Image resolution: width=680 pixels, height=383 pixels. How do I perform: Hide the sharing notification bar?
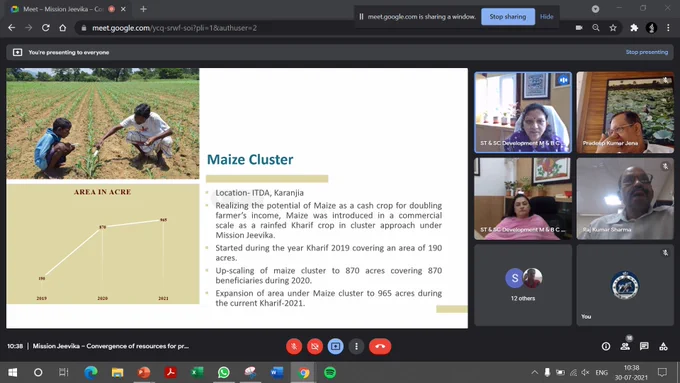546,16
